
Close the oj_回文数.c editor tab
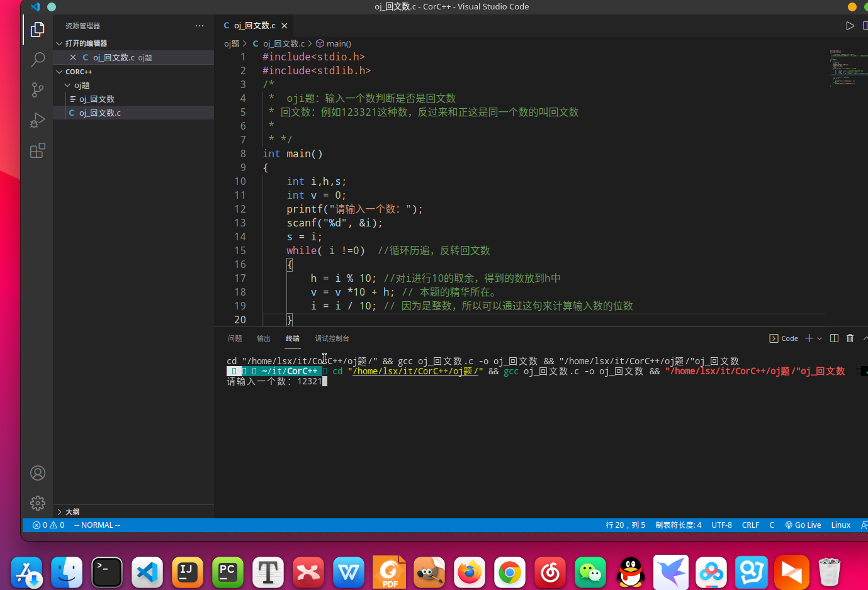tap(285, 26)
